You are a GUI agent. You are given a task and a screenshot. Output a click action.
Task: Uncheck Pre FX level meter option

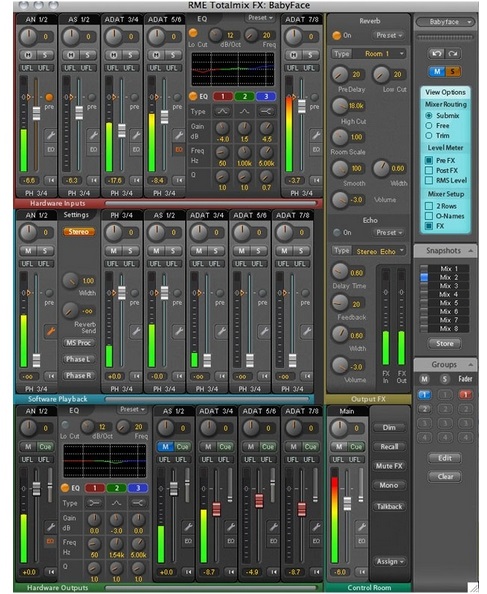[429, 160]
